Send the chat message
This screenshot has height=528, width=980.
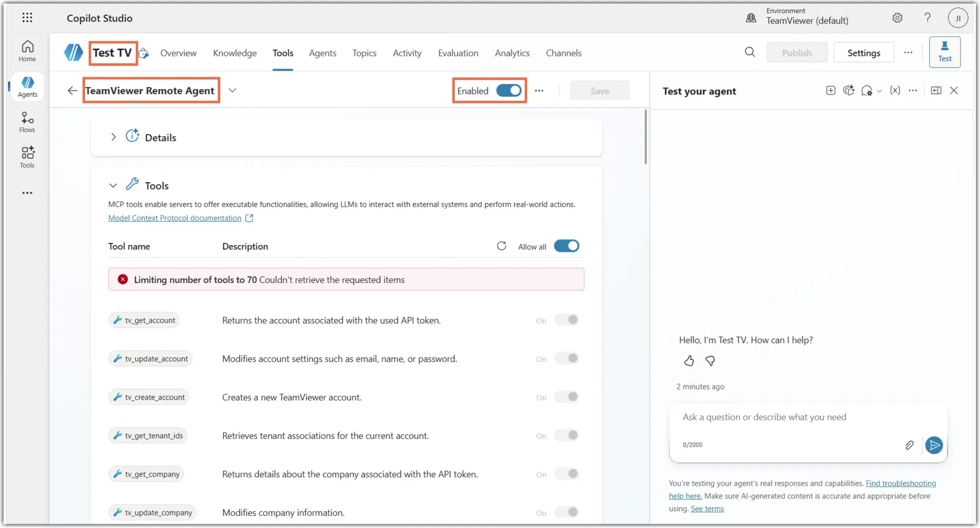click(934, 445)
